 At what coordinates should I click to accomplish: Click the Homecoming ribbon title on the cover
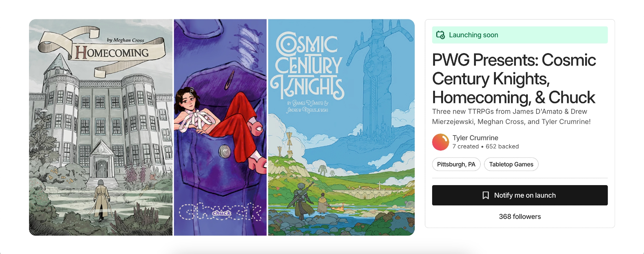(112, 52)
